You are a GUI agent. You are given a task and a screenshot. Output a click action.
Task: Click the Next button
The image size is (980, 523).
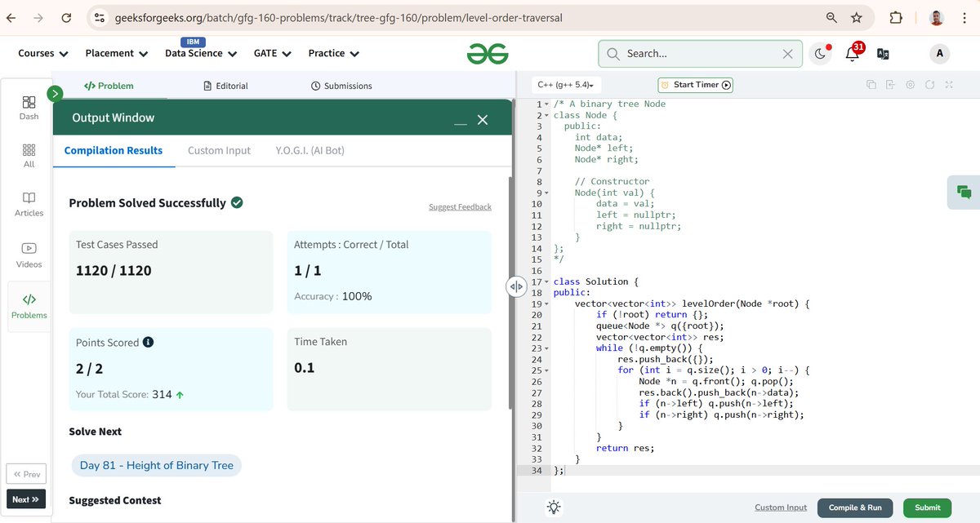(x=26, y=499)
